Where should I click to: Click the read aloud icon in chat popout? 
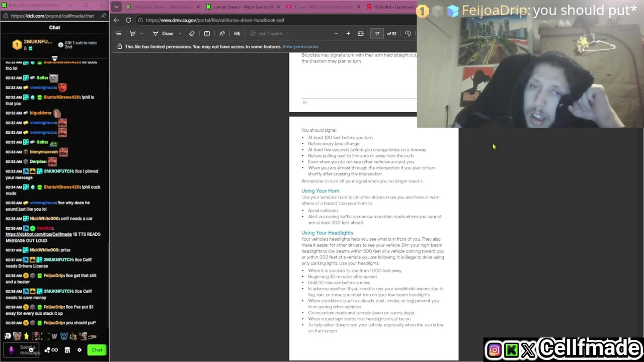click(103, 16)
